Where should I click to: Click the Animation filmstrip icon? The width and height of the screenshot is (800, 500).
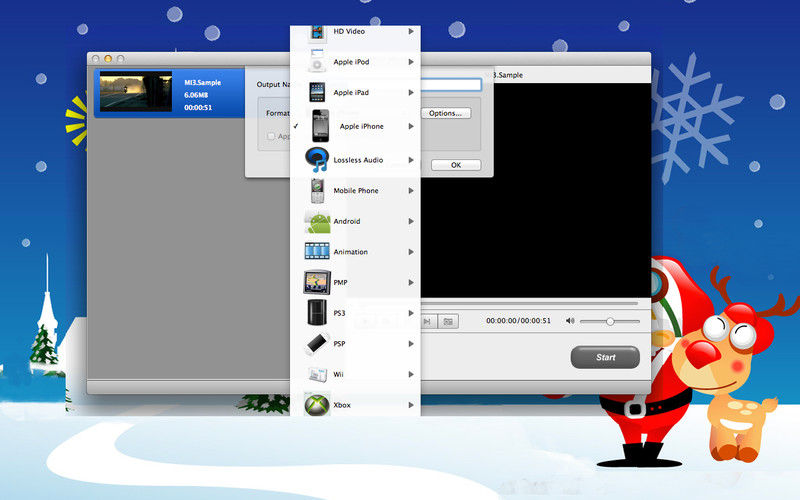pos(317,252)
